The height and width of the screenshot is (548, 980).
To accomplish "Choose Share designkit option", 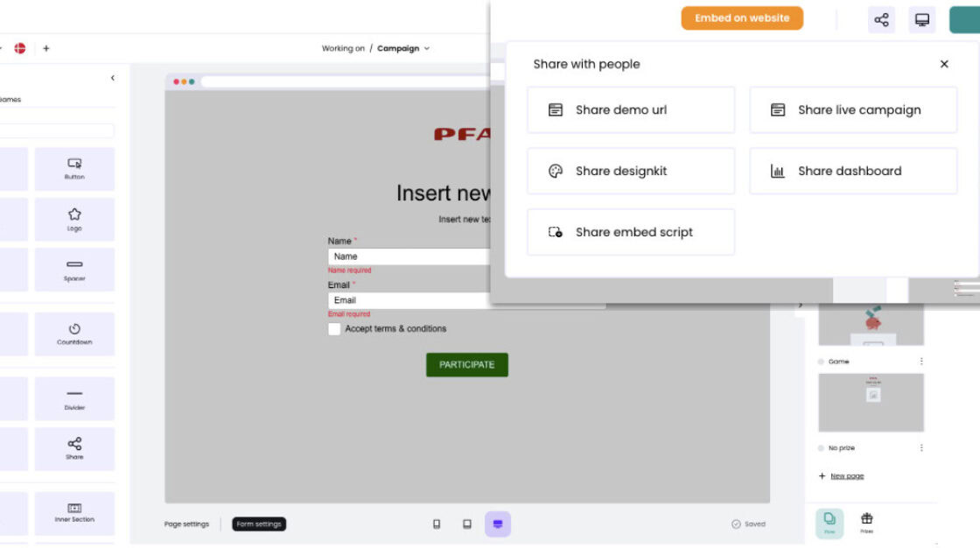I will (631, 171).
